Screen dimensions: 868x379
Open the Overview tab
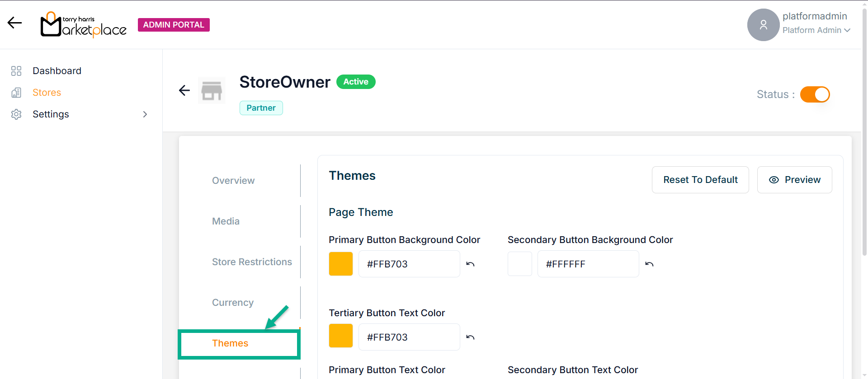pyautogui.click(x=233, y=181)
